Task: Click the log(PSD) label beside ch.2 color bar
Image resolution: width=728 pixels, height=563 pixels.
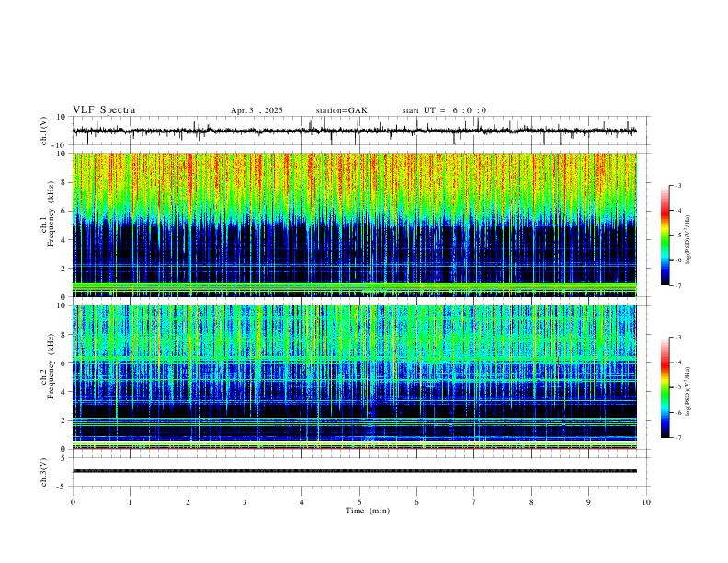Action: tap(688, 391)
